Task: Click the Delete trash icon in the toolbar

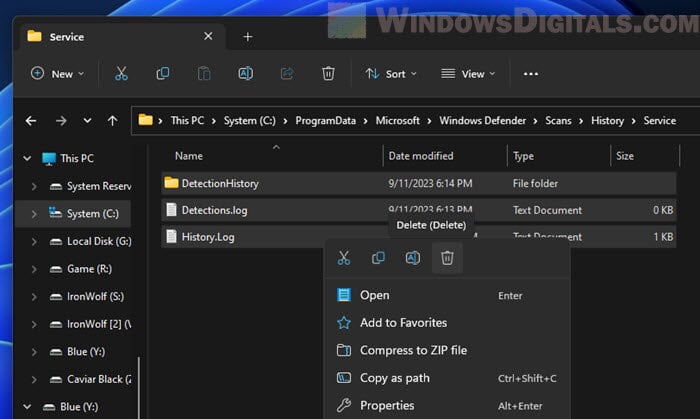Action: click(x=328, y=74)
